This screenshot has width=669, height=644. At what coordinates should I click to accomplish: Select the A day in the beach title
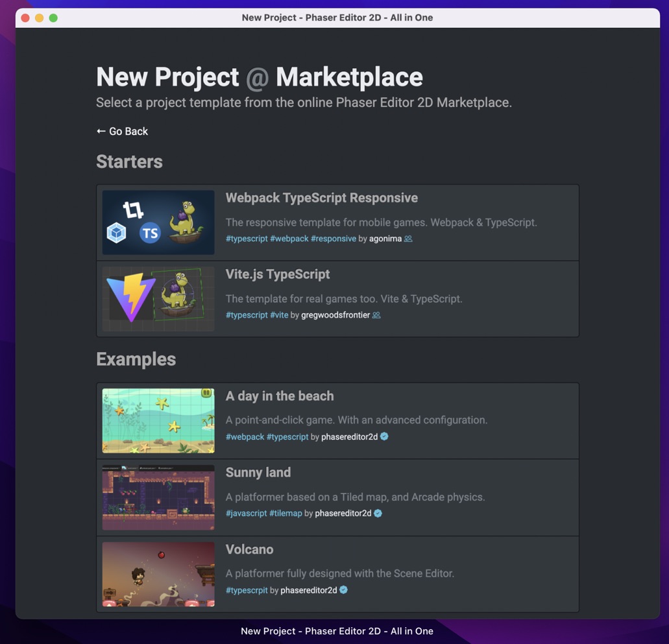pos(280,396)
